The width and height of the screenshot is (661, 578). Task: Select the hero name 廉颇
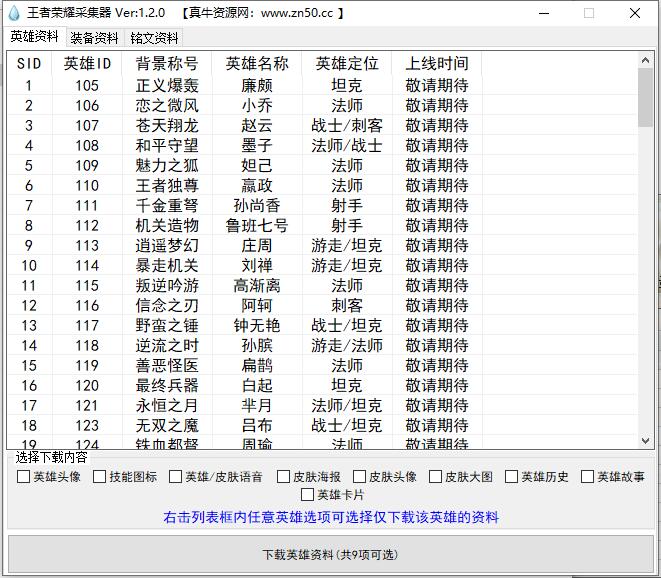pos(257,86)
